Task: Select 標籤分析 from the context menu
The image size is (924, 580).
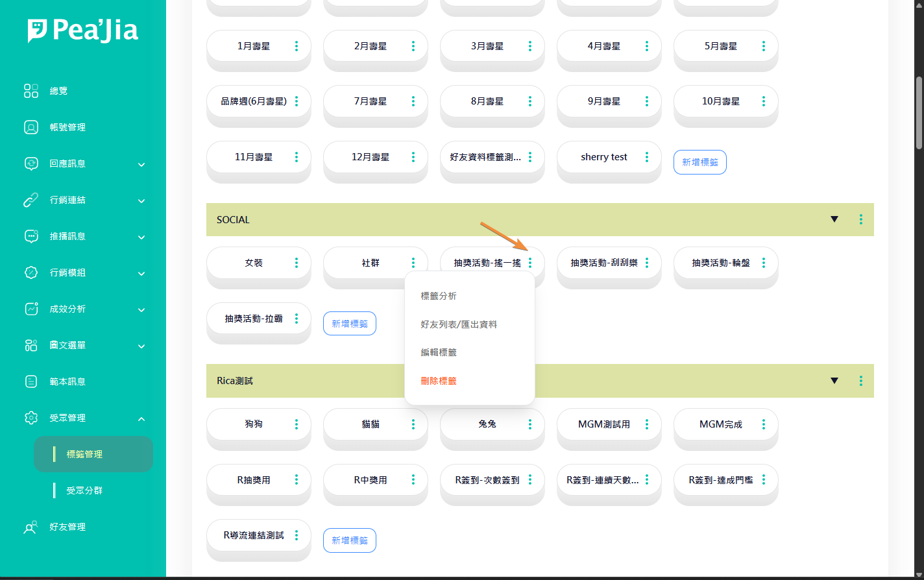Action: coord(439,296)
